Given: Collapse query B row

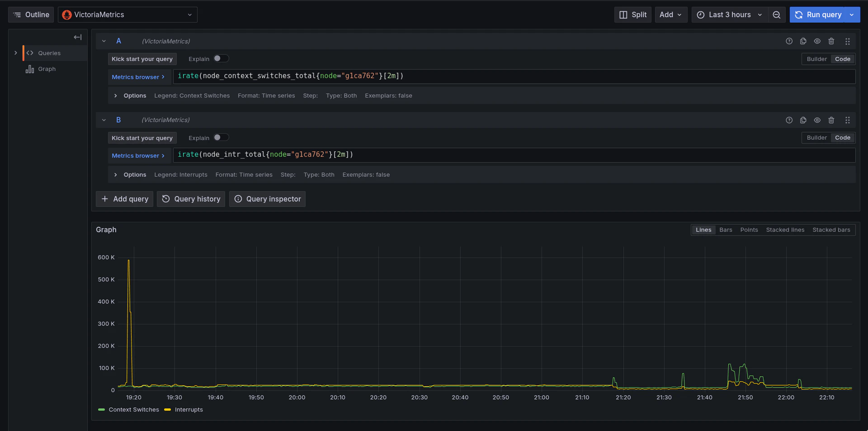Looking at the screenshot, I should [x=104, y=120].
